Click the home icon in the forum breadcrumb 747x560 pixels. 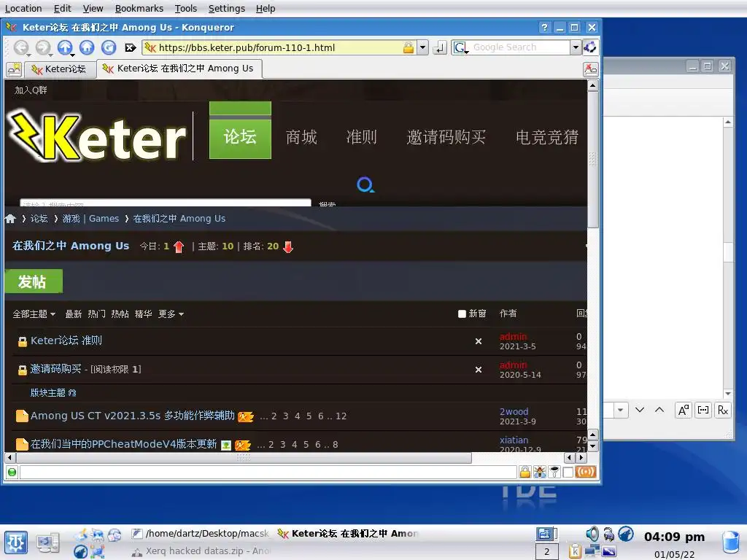(x=10, y=219)
